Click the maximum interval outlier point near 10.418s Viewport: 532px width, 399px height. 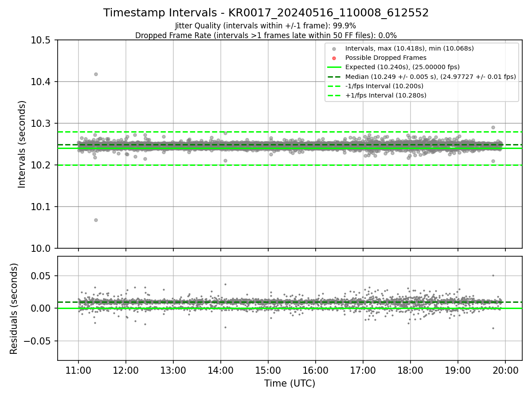point(96,74)
